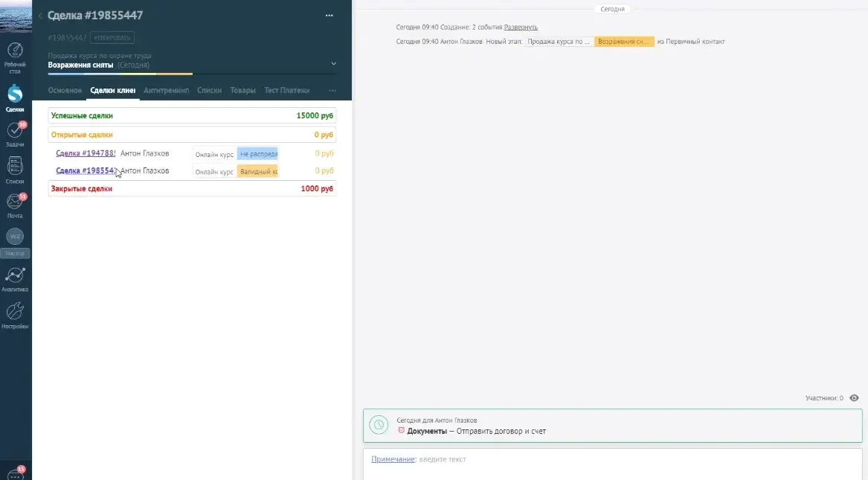Go back using the arrow beside deal title
868x480 pixels.
tap(40, 16)
